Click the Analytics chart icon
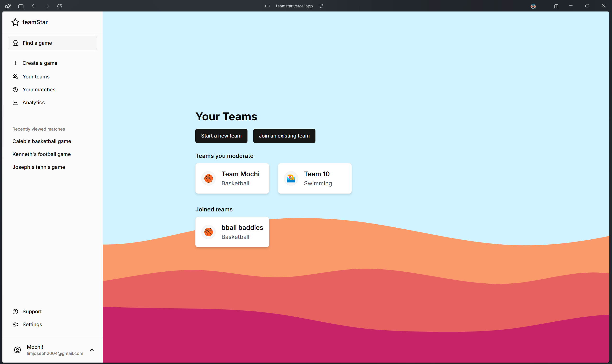Viewport: 612px width, 364px height. tap(15, 103)
